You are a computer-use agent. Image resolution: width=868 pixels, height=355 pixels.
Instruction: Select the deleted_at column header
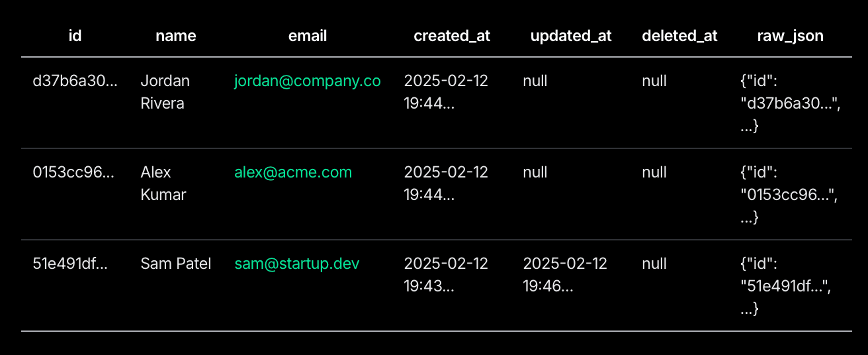coord(679,36)
